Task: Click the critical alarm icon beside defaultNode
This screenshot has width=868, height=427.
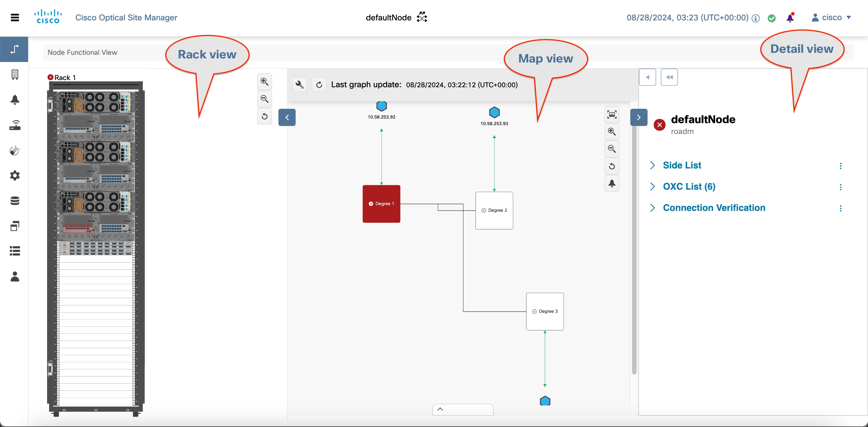Action: pos(659,125)
